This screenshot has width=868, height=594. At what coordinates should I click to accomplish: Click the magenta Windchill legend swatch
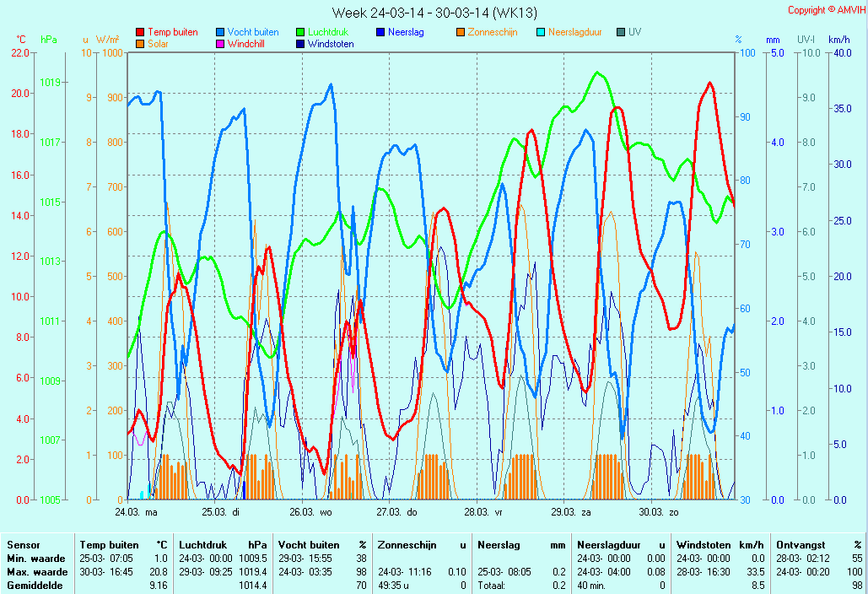[220, 44]
